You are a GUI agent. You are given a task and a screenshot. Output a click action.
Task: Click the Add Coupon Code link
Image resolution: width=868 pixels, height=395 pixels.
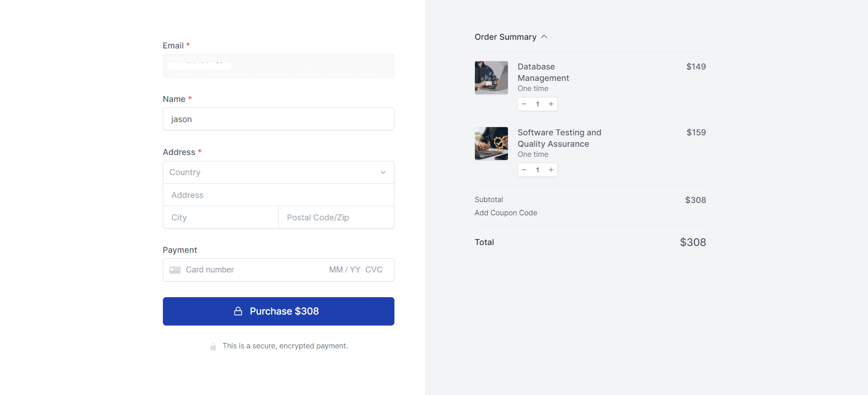click(x=506, y=213)
